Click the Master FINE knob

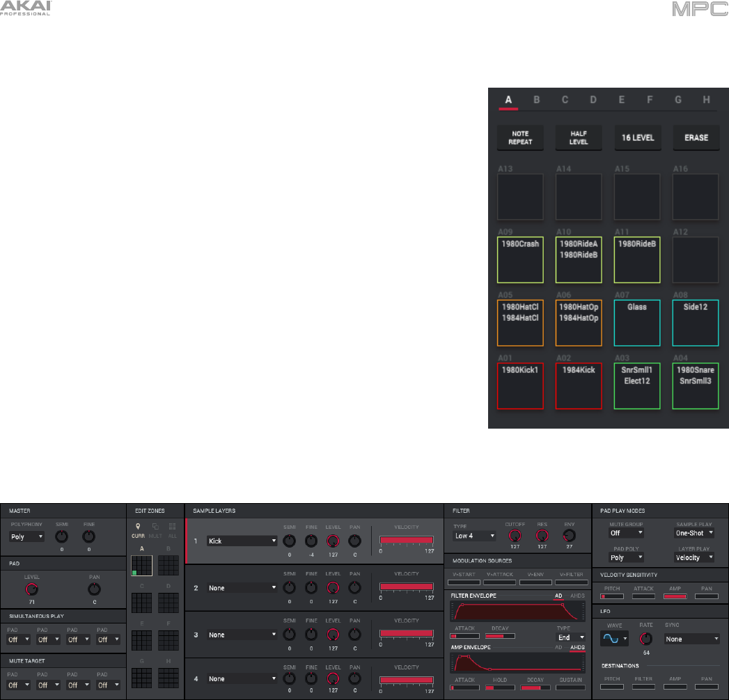(x=89, y=536)
